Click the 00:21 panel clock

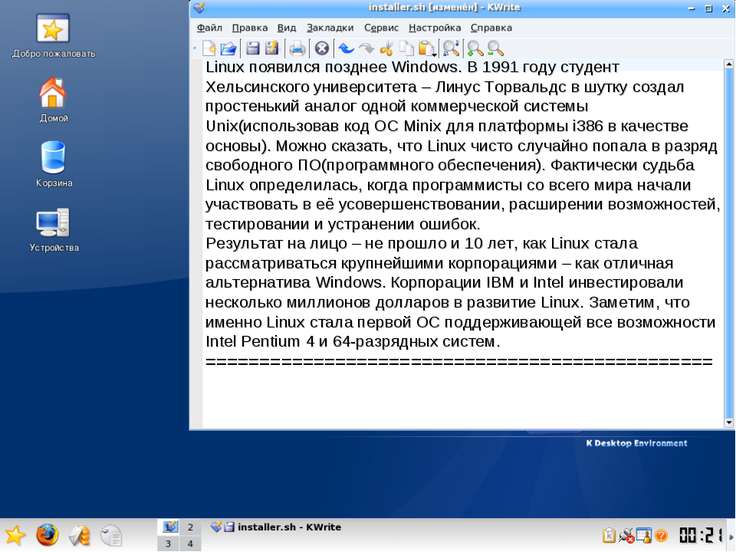pyautogui.click(x=700, y=536)
